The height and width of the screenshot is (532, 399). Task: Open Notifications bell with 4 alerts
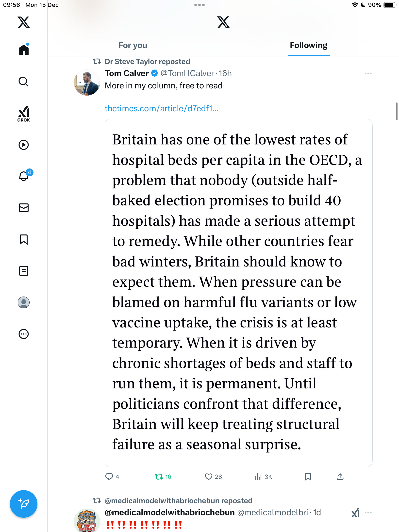point(24,176)
